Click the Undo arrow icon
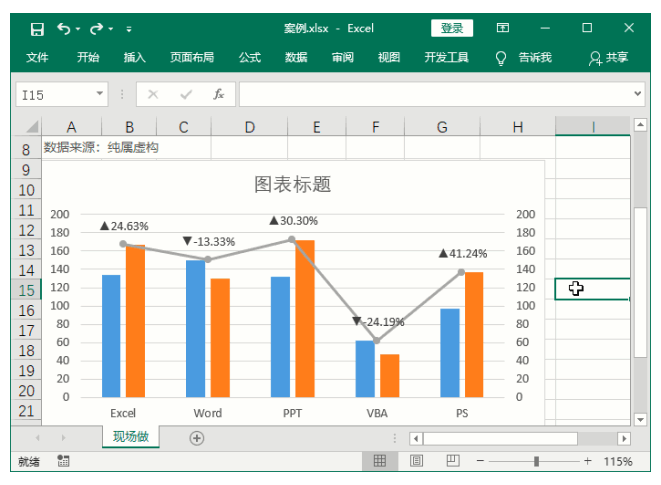The width and height of the screenshot is (661, 485). tap(64, 29)
